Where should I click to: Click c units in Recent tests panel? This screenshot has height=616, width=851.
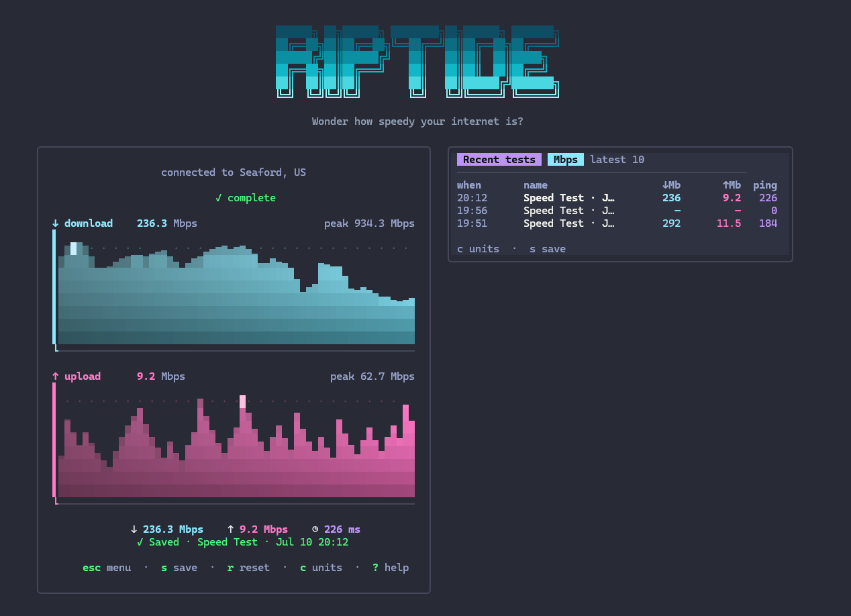click(478, 249)
